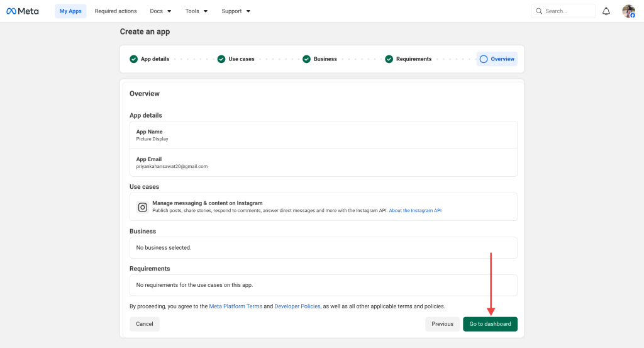The height and width of the screenshot is (348, 644).
Task: Open the Meta Platform Terms link
Action: coord(235,306)
